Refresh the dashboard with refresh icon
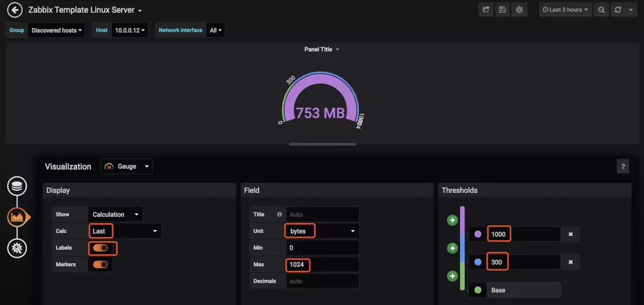The height and width of the screenshot is (305, 644). pyautogui.click(x=618, y=10)
